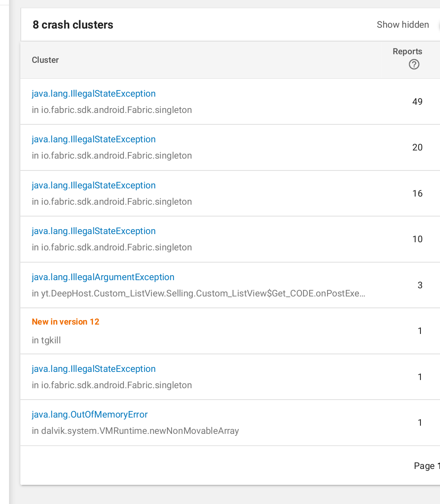Viewport: 440px width, 504px height.
Task: Sort by the Reports column header
Action: [x=407, y=52]
